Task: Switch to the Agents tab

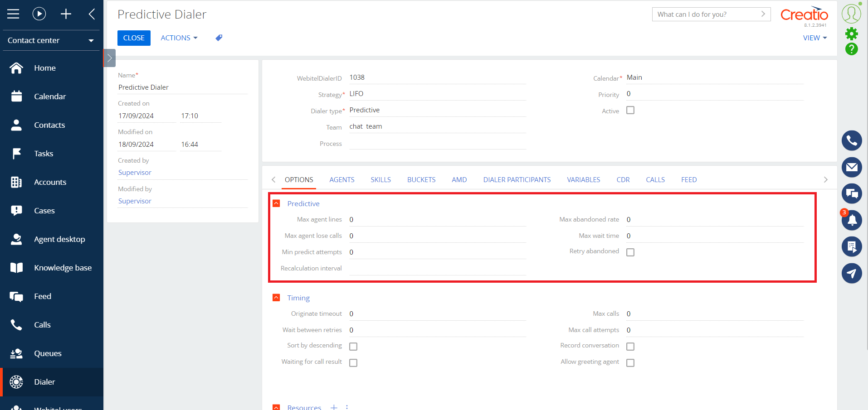Action: click(x=342, y=180)
